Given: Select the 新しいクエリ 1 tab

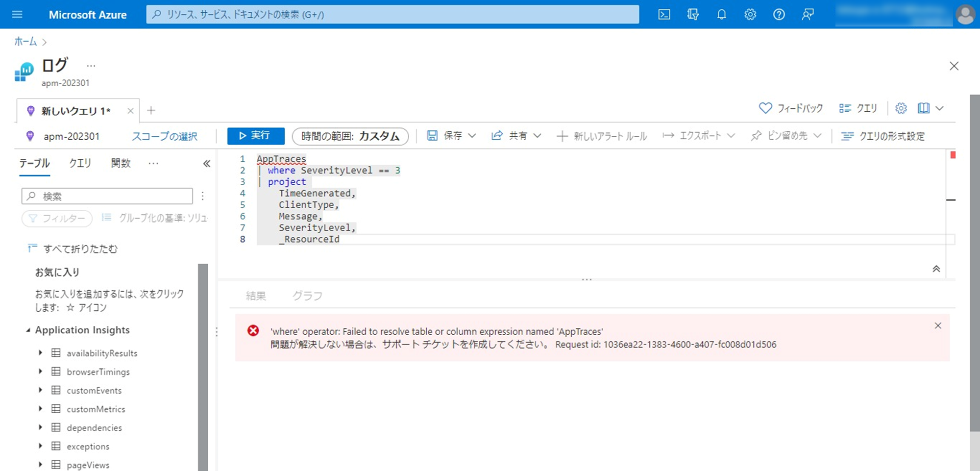Looking at the screenshot, I should point(76,111).
